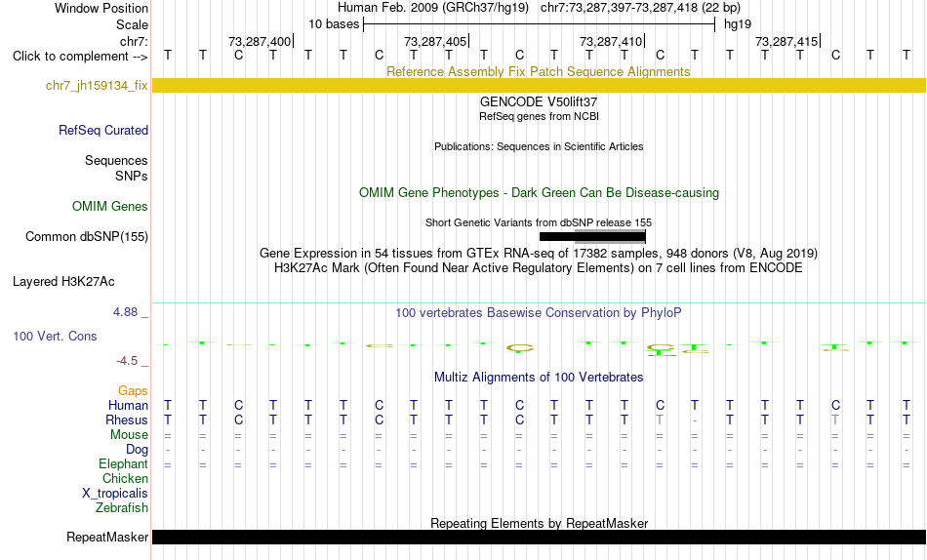Image resolution: width=927 pixels, height=560 pixels.
Task: Click the 'Click to complement -->' label
Action: pos(80,57)
